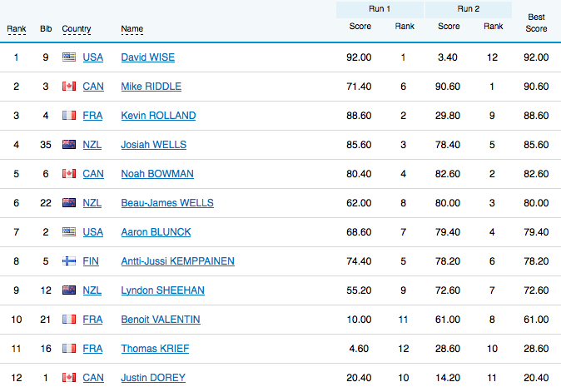The image size is (561, 392).
Task: Follow the FIN country link
Action: (91, 261)
